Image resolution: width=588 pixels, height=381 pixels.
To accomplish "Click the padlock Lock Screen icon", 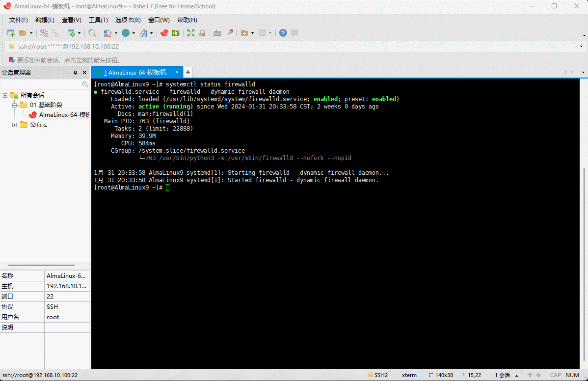I will 202,33.
